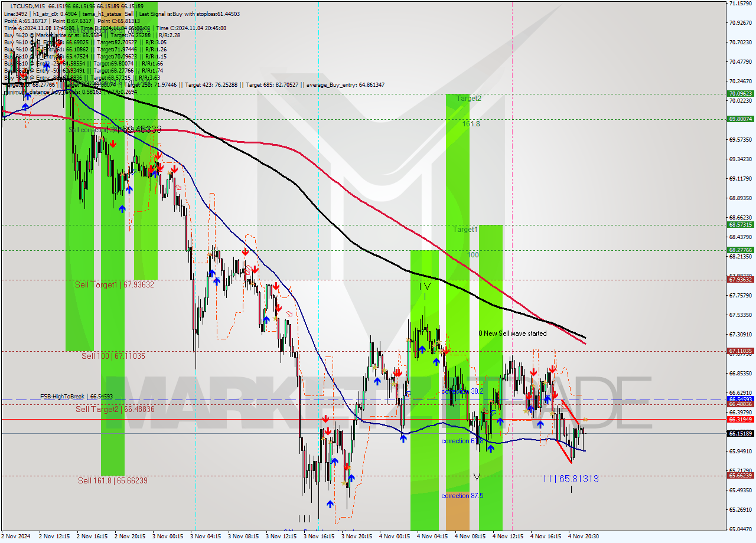
Task: Click the red 66.31949 price tag
Action: (x=741, y=419)
